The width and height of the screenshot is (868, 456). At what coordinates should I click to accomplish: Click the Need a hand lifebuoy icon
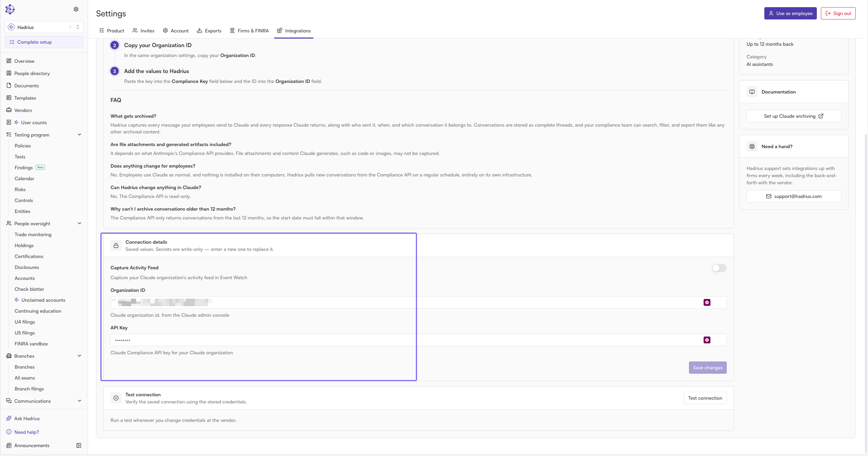pyautogui.click(x=752, y=146)
